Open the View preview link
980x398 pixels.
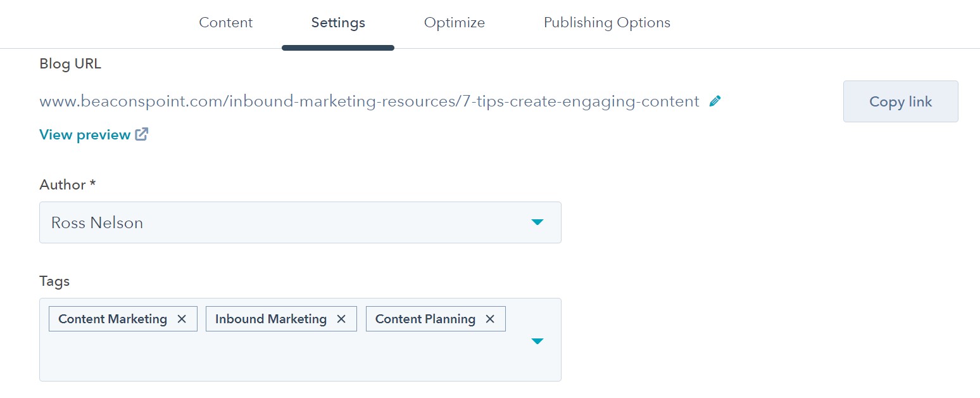click(85, 134)
